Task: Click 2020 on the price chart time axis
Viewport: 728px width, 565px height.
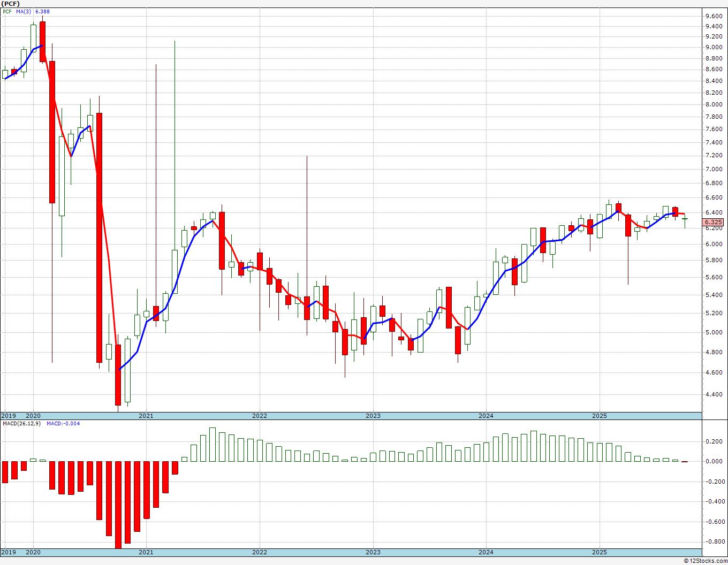Action: [x=33, y=416]
